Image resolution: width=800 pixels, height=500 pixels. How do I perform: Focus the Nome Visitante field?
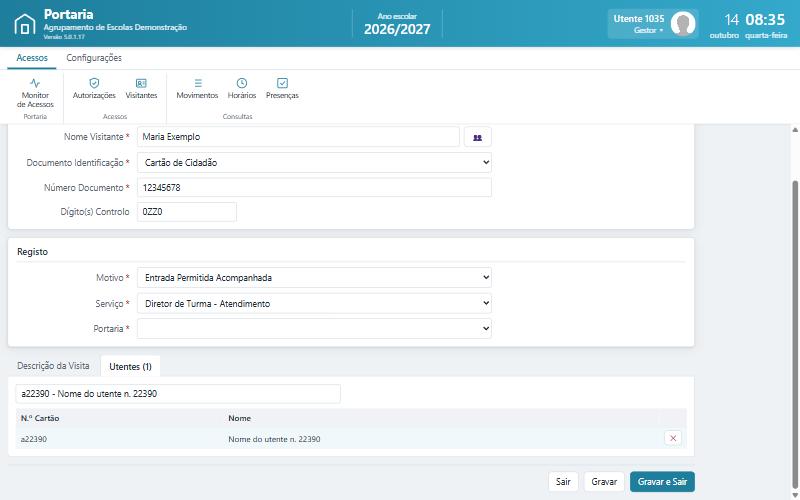[298, 137]
